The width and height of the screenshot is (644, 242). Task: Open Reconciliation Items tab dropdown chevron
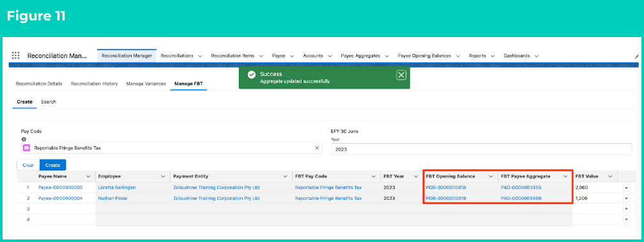pos(261,56)
